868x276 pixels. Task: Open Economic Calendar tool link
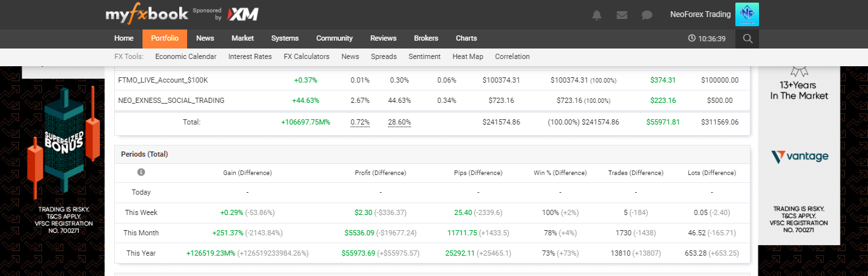186,56
